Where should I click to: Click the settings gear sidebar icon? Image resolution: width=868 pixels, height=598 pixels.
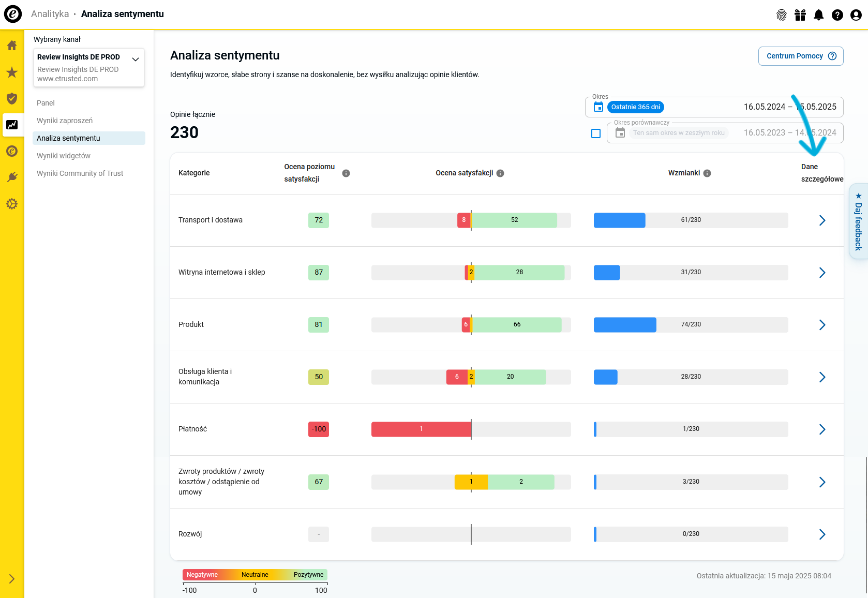tap(12, 204)
